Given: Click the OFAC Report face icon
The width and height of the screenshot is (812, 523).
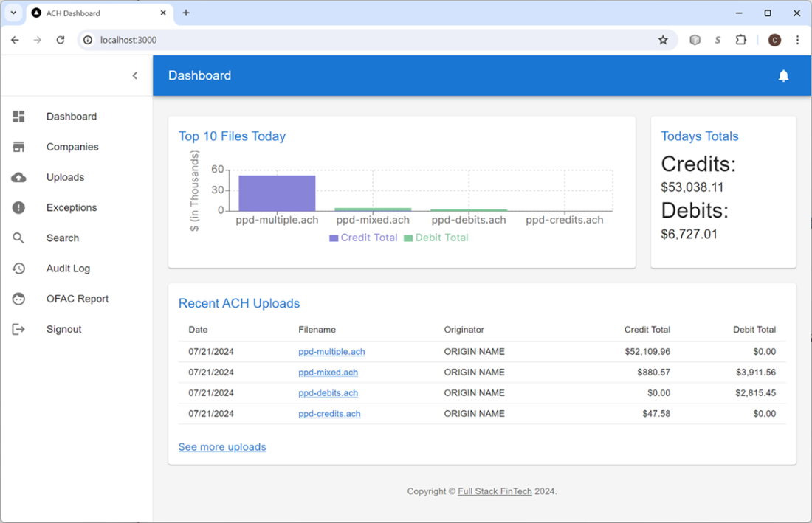Looking at the screenshot, I should tap(18, 299).
